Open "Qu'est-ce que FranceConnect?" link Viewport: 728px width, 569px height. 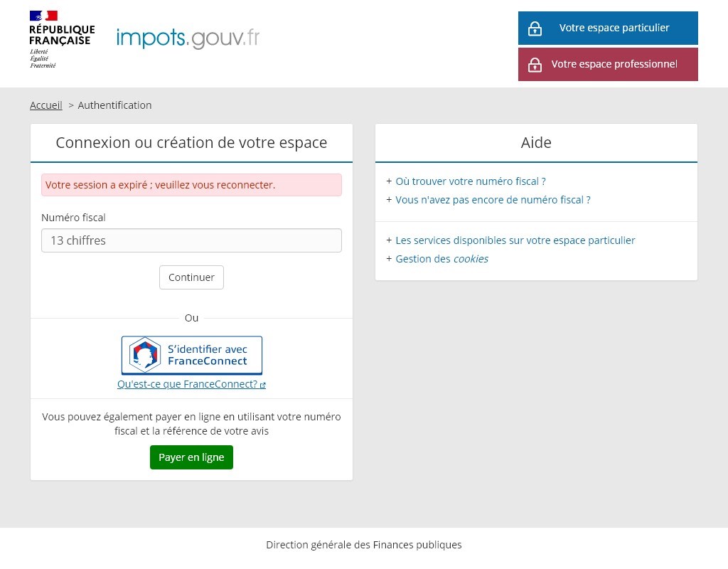[x=187, y=384]
